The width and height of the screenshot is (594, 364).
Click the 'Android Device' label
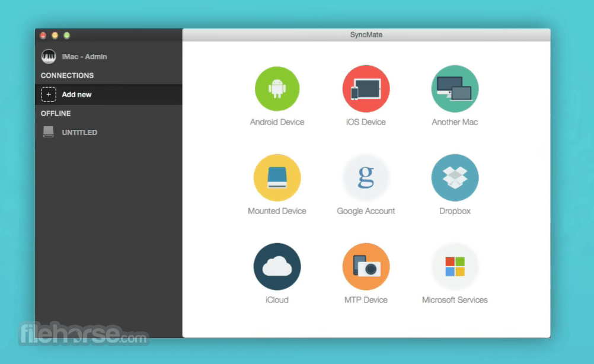coord(277,122)
